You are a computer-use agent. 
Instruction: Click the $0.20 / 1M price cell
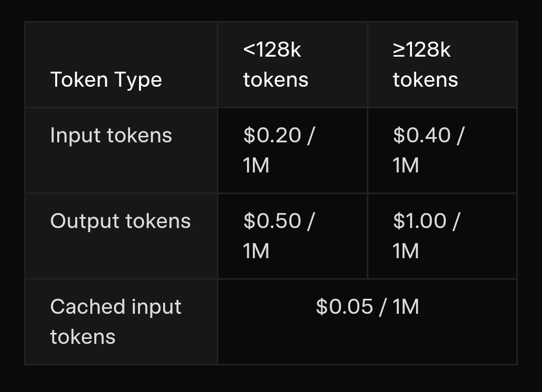click(x=279, y=150)
